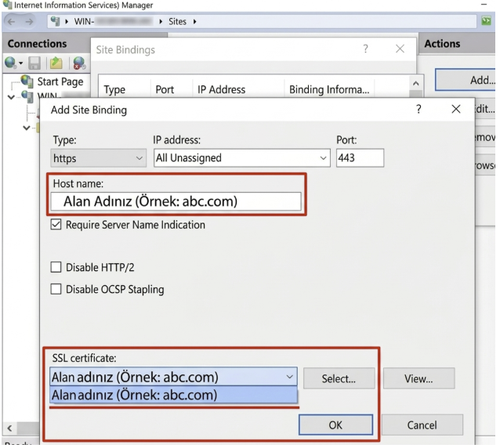
Task: Close the Add Site Binding dialog
Action: tap(456, 110)
